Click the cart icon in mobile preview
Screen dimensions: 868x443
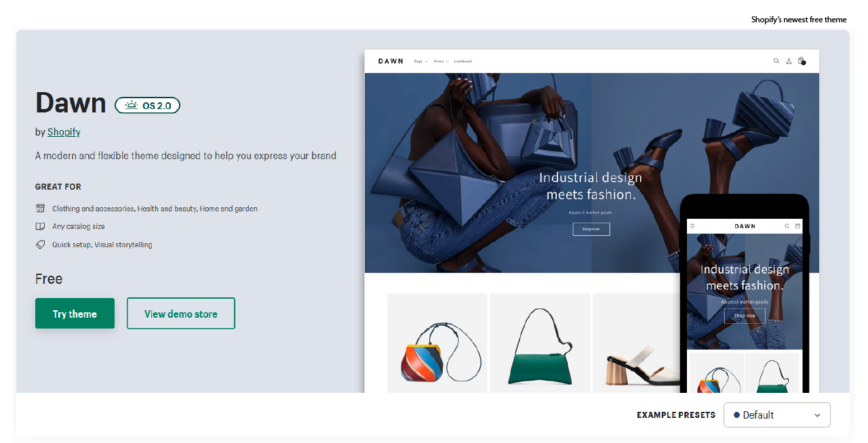(x=797, y=226)
